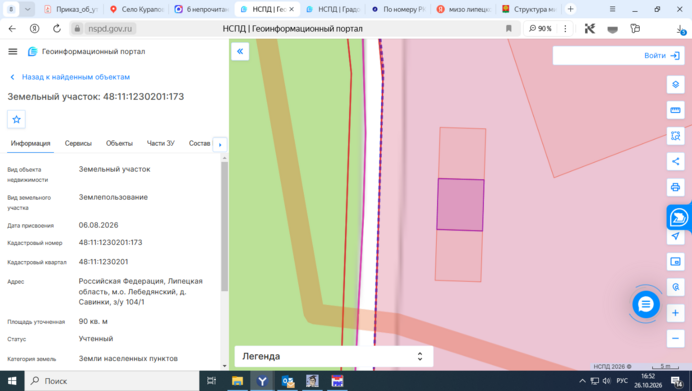Switch to the Состав tab
This screenshot has height=391, width=692.
(199, 143)
